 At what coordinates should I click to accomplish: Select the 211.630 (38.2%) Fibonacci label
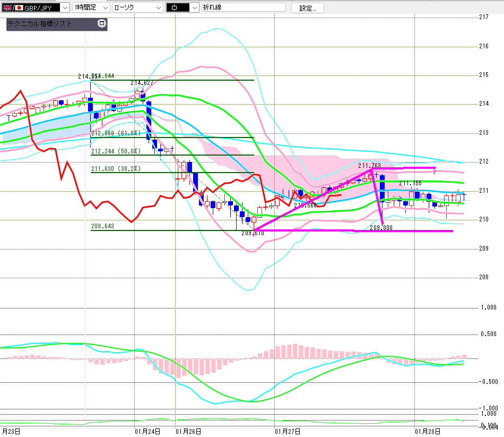click(x=116, y=168)
